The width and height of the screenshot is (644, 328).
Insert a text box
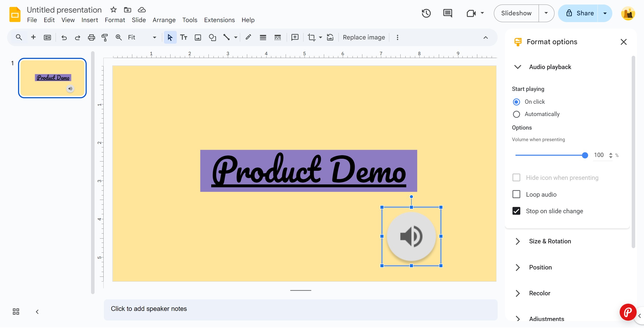(184, 37)
